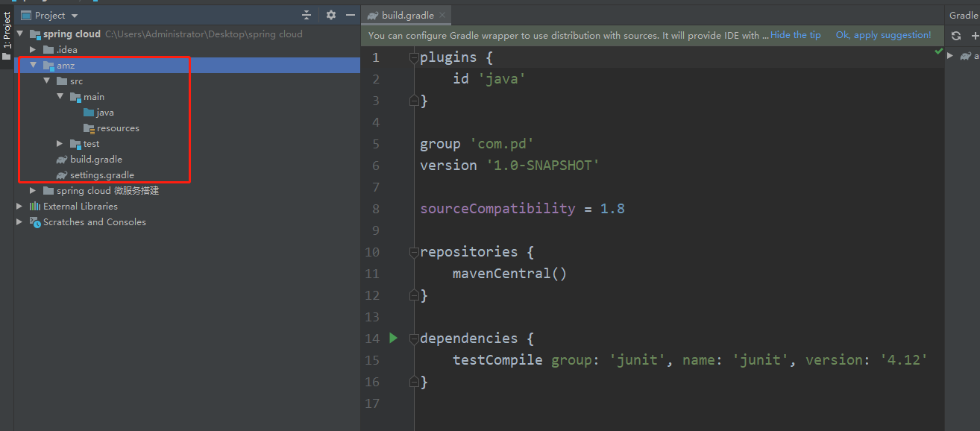The height and width of the screenshot is (431, 980).
Task: Collapse the spring cloud root node arrow
Action: click(20, 34)
